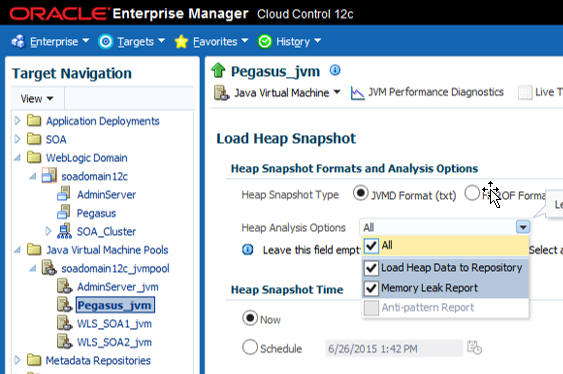This screenshot has height=374, width=563.
Task: Open the Heap Analysis Options dropdown arrow
Action: (x=523, y=227)
